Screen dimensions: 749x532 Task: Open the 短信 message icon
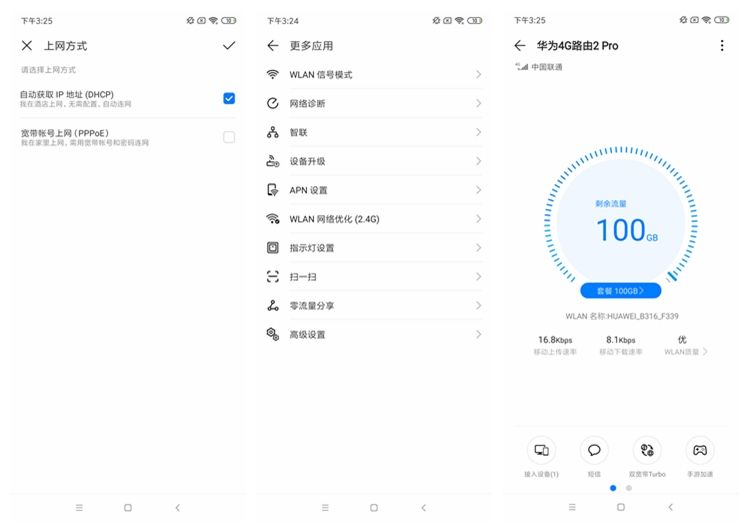coord(594,450)
